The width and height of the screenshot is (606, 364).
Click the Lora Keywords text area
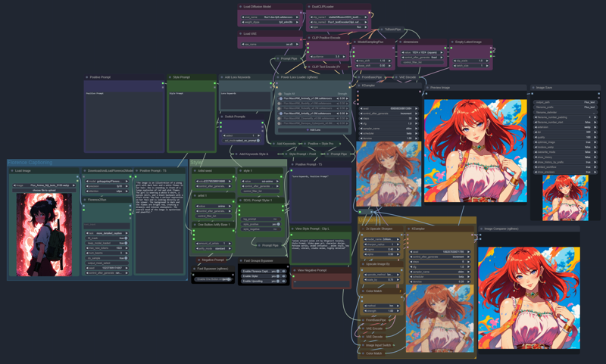tap(245, 101)
